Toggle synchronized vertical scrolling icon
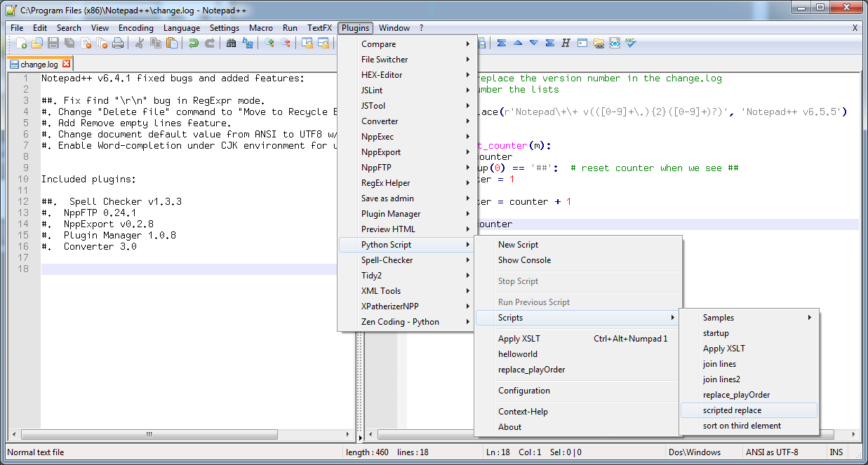 (x=307, y=43)
